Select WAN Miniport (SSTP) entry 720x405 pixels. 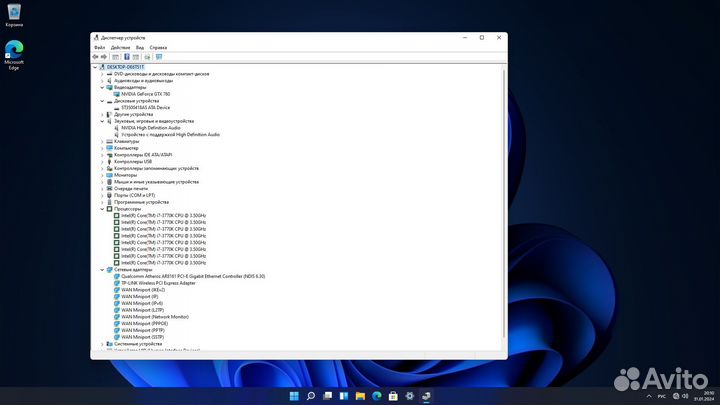click(142, 337)
